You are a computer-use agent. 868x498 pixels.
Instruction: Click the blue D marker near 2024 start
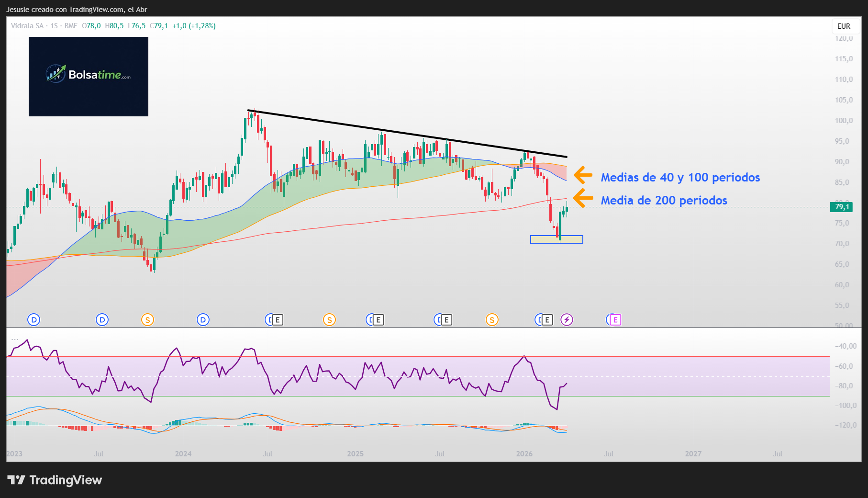point(203,319)
